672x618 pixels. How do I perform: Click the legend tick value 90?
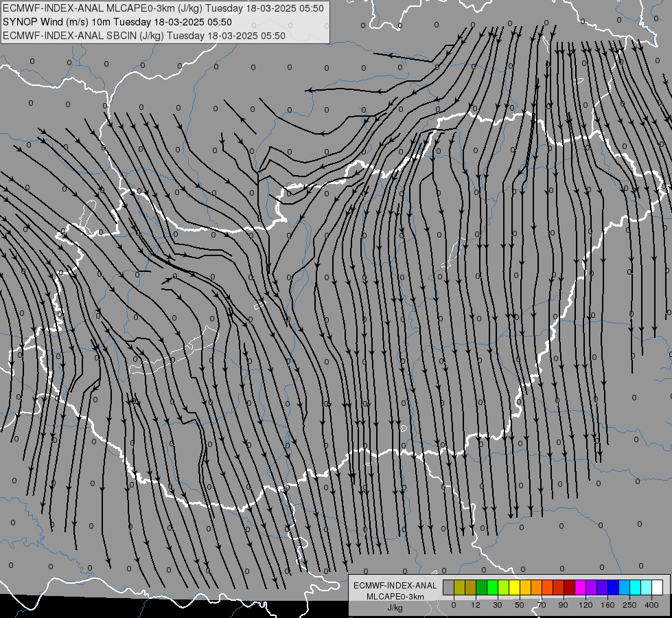(564, 605)
